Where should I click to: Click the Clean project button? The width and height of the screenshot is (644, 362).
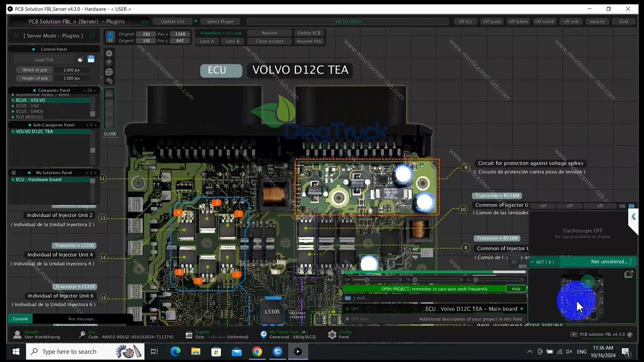pos(269,41)
